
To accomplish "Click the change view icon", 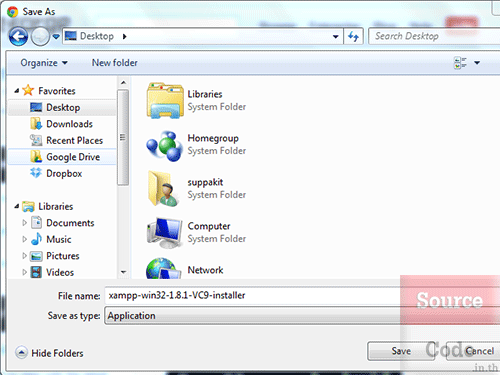I will tap(460, 63).
